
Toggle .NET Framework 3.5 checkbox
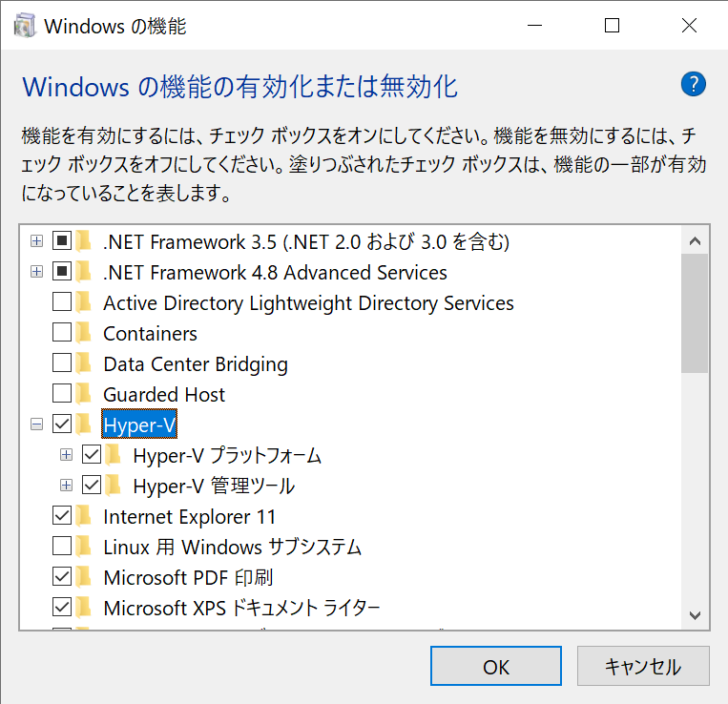pos(62,240)
